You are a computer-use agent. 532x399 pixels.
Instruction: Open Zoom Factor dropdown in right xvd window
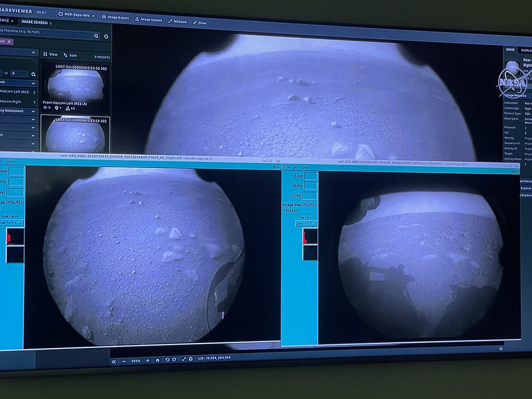tap(307, 224)
